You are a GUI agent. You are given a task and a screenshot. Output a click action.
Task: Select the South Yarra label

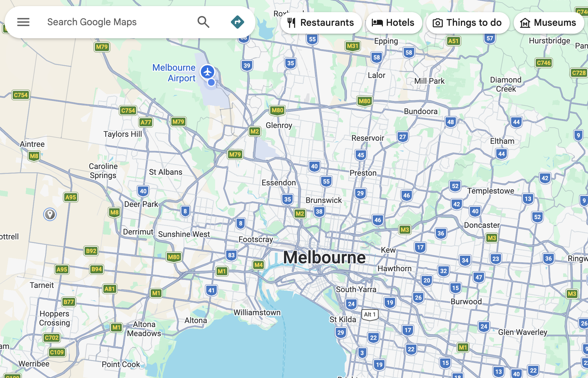[x=356, y=289]
